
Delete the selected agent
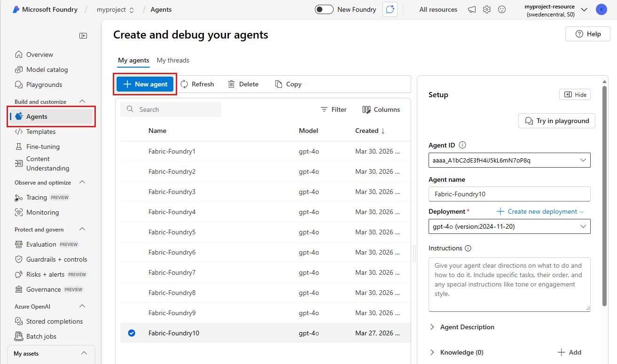243,84
